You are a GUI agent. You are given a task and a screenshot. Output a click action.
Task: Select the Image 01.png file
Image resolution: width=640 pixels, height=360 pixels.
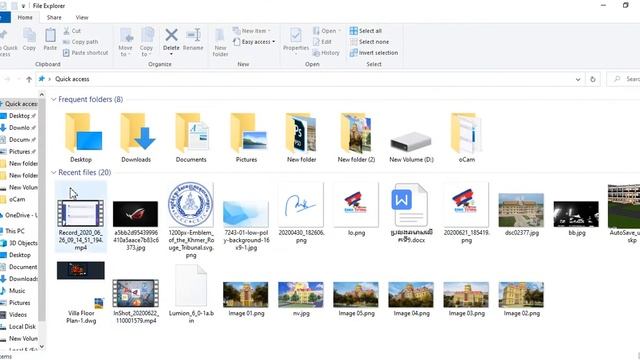click(246, 299)
